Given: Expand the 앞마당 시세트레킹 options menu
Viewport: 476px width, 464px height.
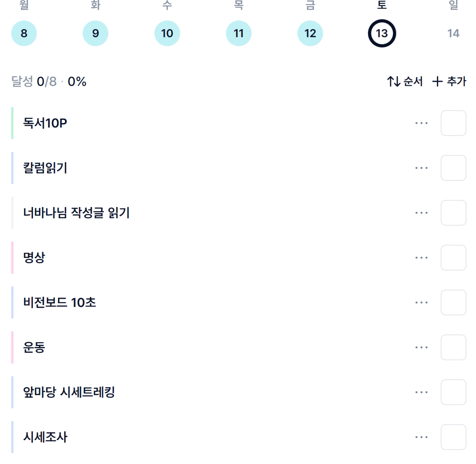Looking at the screenshot, I should 421,392.
